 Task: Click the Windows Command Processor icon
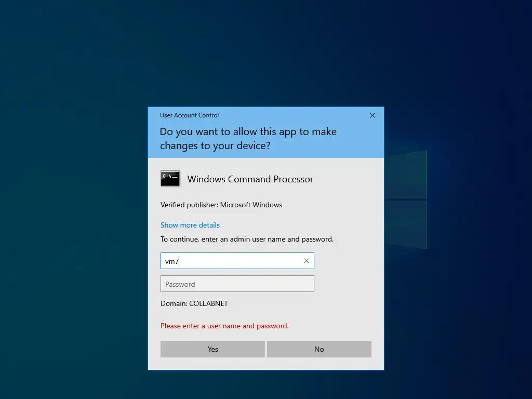pos(170,179)
